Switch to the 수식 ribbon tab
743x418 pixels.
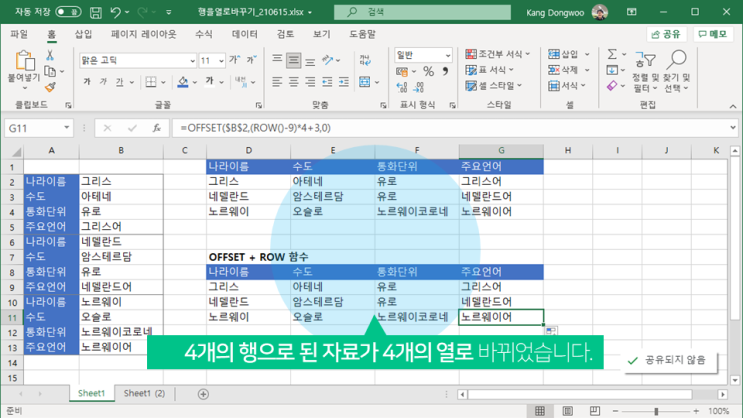pos(204,34)
